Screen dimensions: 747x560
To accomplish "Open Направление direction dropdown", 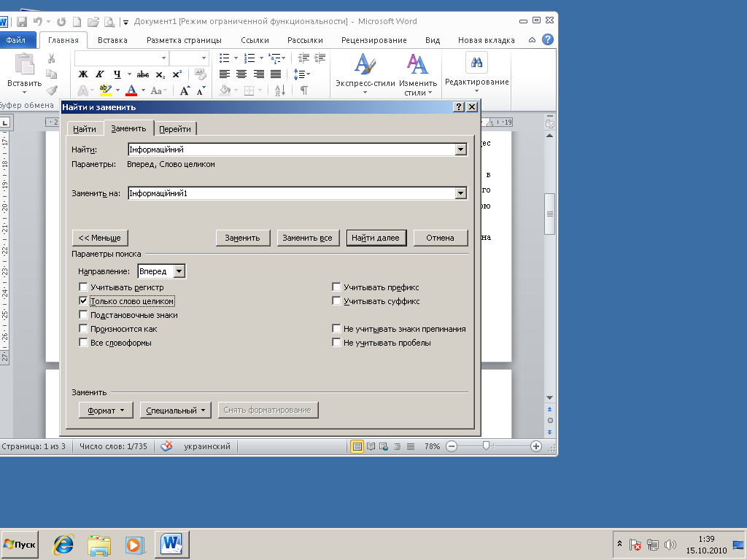I will tap(179, 271).
